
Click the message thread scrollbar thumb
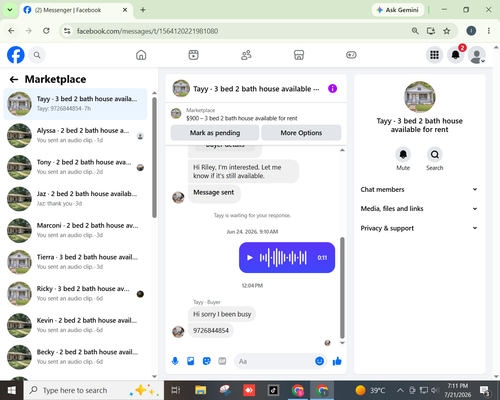pyautogui.click(x=342, y=288)
